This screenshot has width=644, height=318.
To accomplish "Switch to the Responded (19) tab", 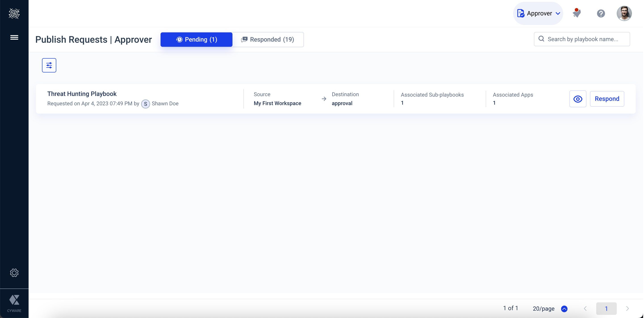I will pos(268,40).
